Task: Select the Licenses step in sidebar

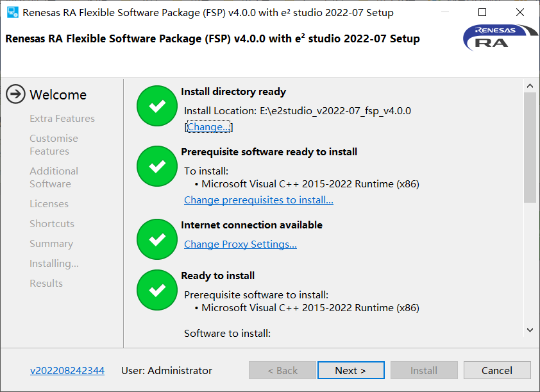Action: [x=49, y=204]
